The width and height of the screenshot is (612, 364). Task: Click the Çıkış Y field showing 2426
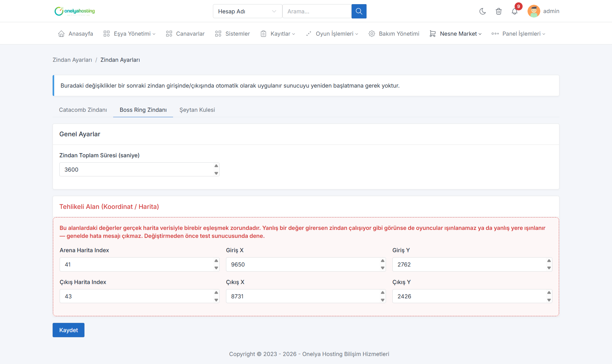point(472,296)
